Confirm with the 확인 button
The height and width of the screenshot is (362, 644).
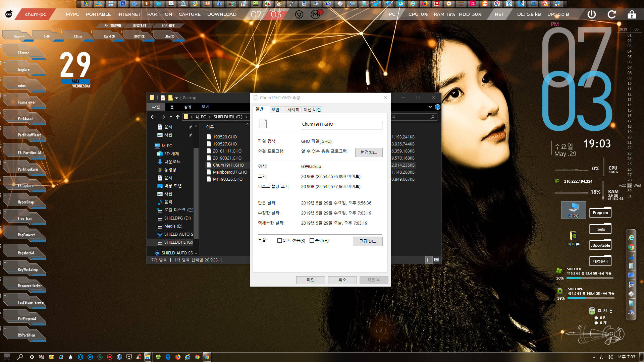coord(310,280)
